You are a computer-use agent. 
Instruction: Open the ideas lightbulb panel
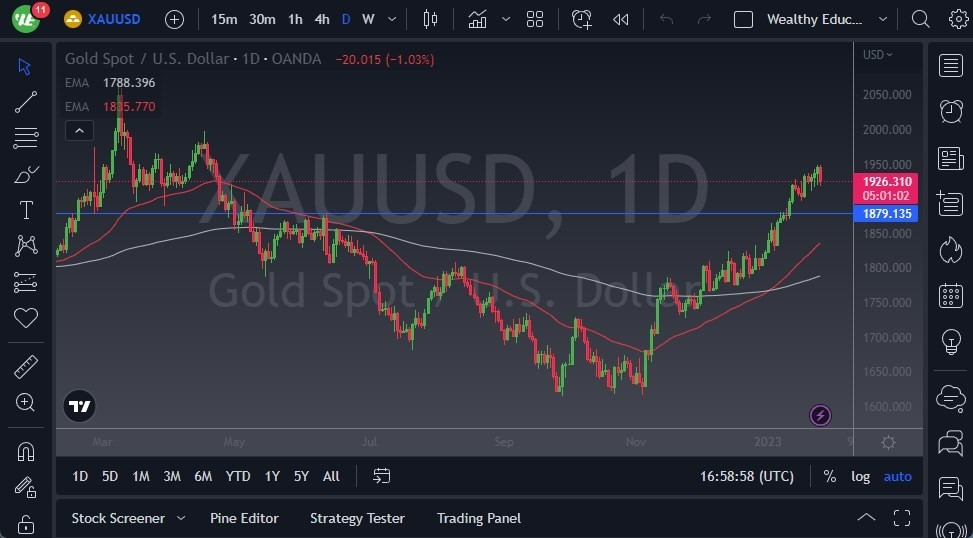(x=951, y=341)
